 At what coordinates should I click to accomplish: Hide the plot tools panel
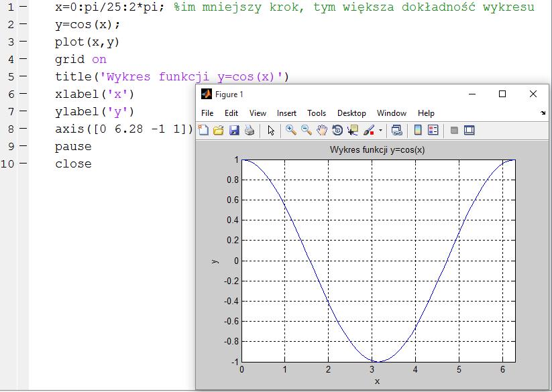[x=454, y=131]
